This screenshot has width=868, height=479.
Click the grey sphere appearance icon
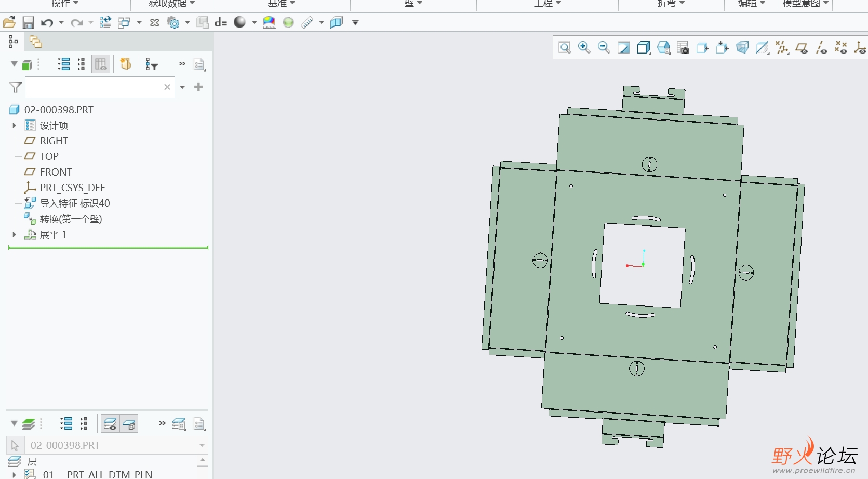(x=239, y=22)
